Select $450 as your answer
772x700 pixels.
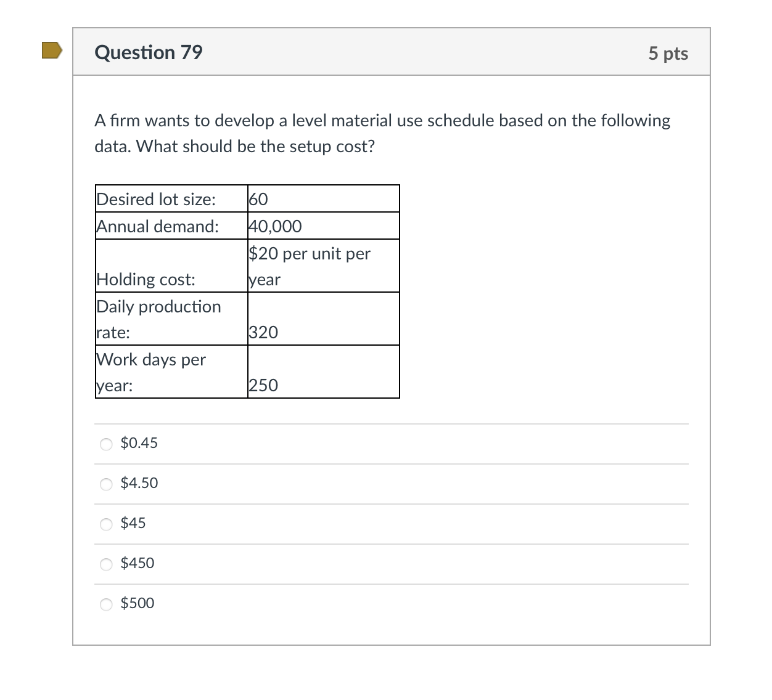(106, 564)
